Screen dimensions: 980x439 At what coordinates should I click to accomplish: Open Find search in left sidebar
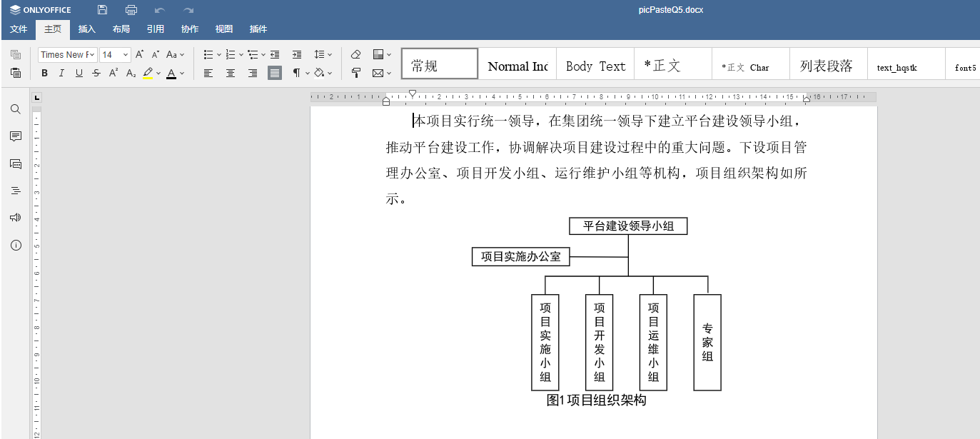[x=16, y=109]
